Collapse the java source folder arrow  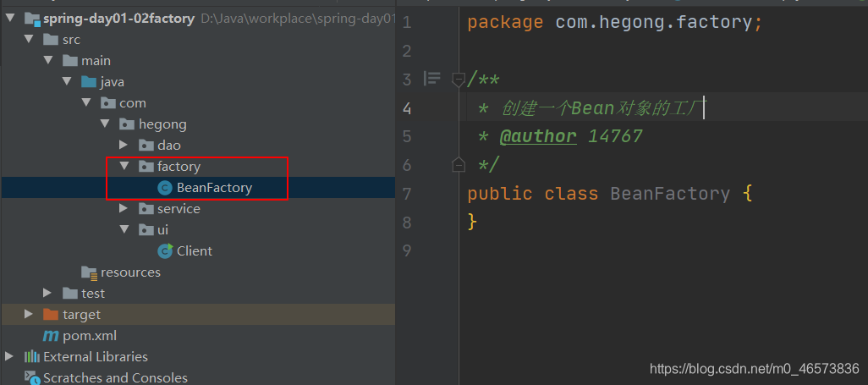[x=67, y=82]
